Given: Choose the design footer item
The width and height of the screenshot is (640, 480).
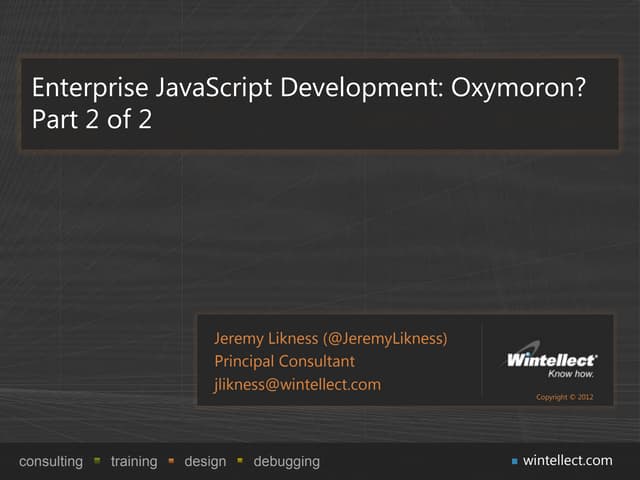Looking at the screenshot, I should pos(205,461).
